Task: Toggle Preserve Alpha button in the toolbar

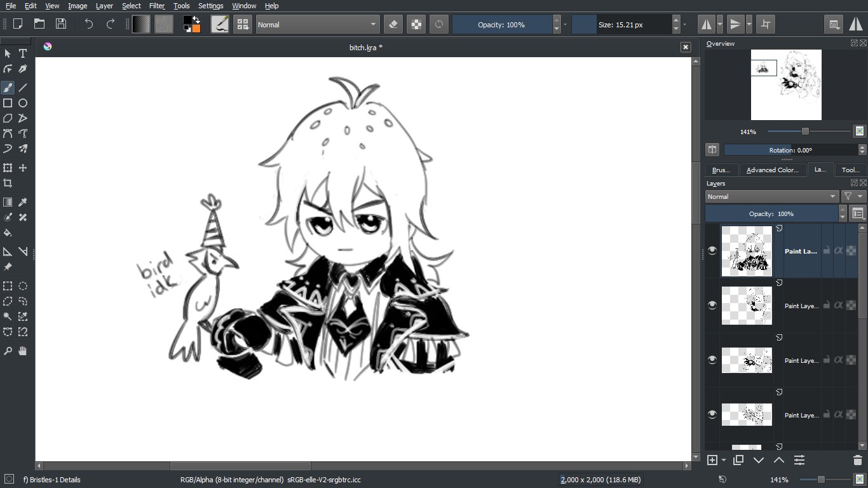Action: click(x=416, y=25)
